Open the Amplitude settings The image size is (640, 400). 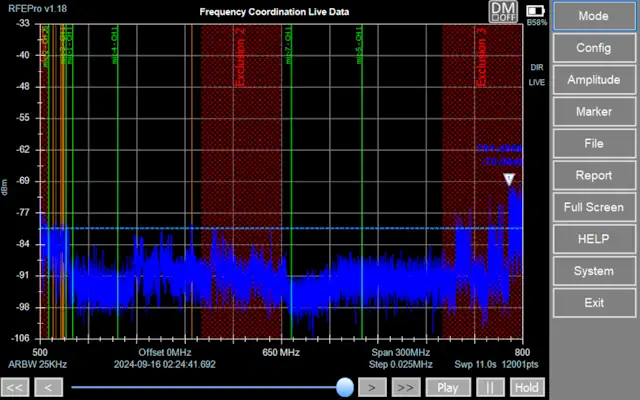[594, 80]
